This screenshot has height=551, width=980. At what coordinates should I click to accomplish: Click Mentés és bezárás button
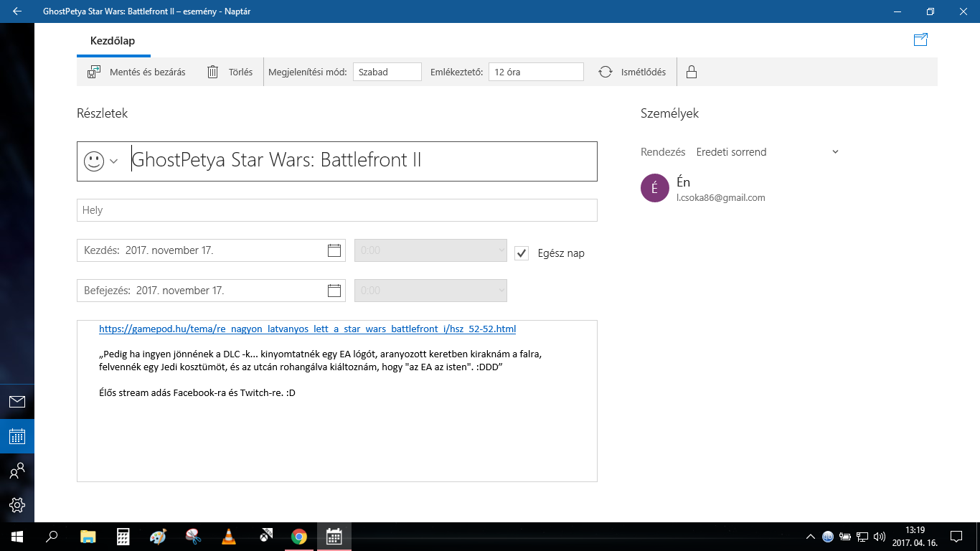point(136,72)
